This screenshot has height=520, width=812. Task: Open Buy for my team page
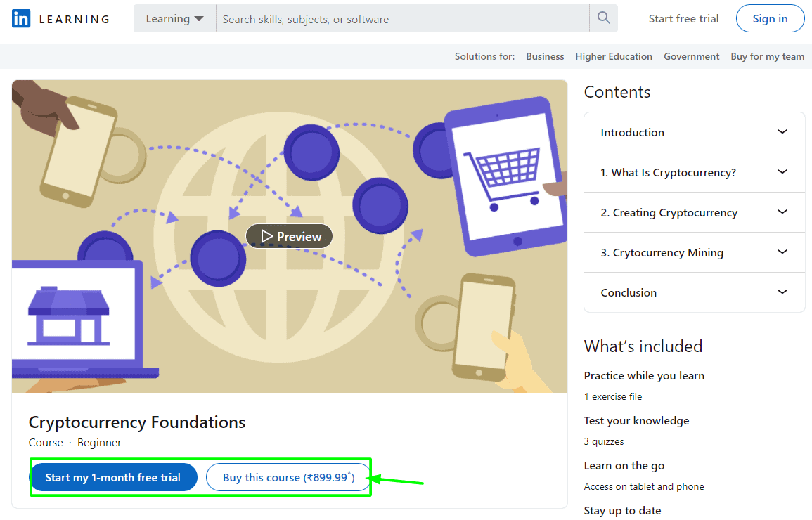(x=767, y=56)
